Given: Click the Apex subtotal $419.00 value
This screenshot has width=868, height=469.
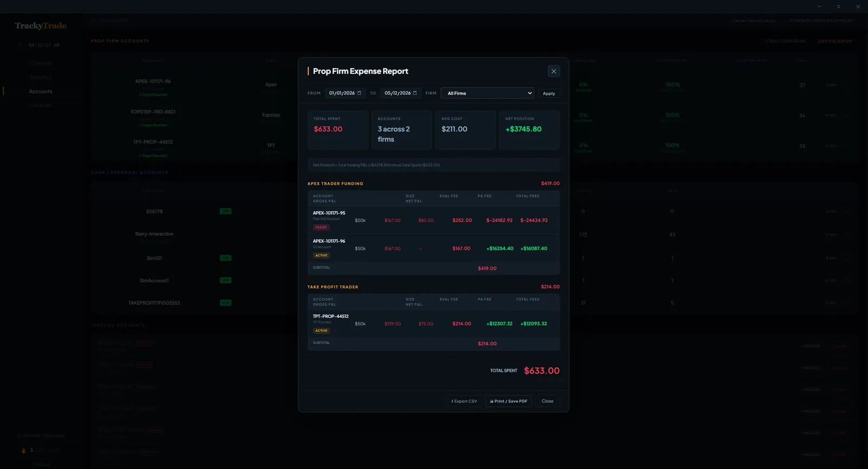Looking at the screenshot, I should pos(487,268).
